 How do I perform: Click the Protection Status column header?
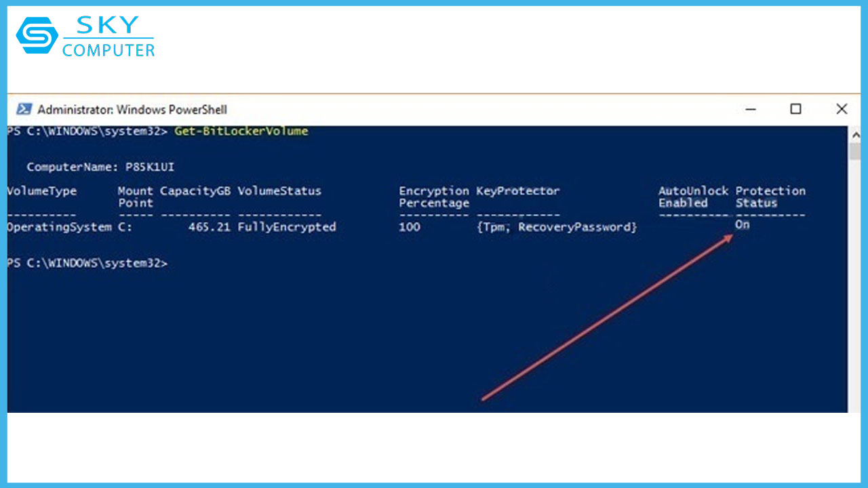coord(770,197)
